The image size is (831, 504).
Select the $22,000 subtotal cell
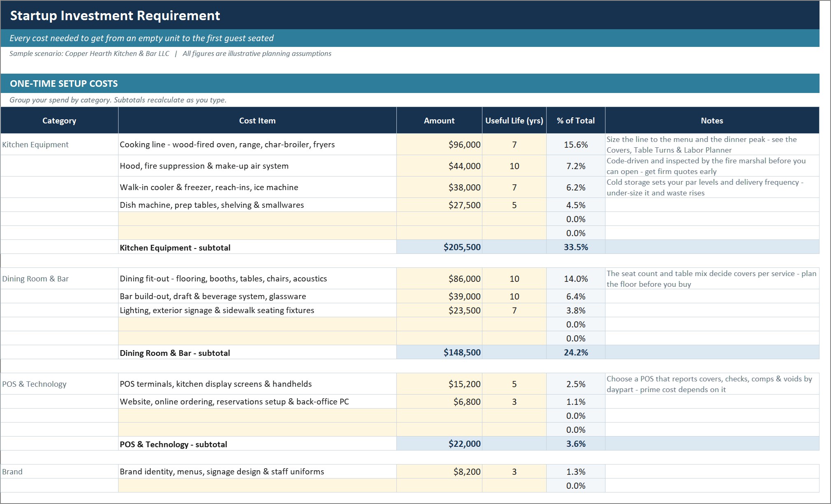pyautogui.click(x=439, y=444)
